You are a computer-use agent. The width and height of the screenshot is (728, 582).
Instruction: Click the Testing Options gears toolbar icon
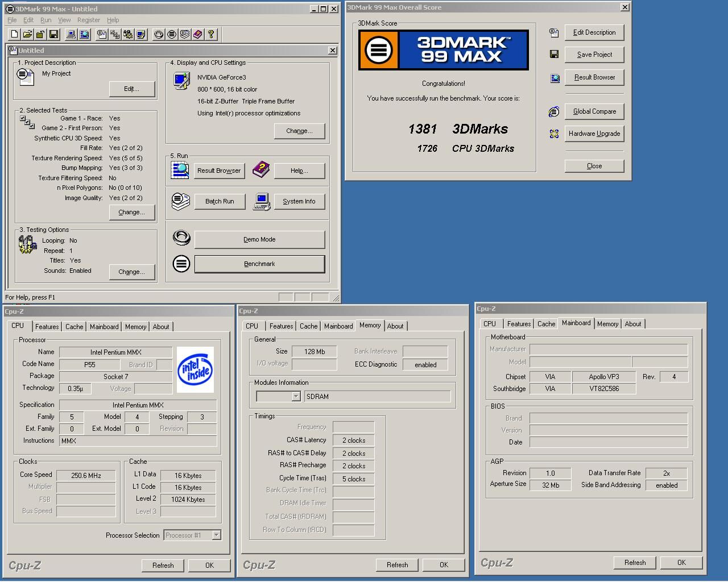pos(128,34)
